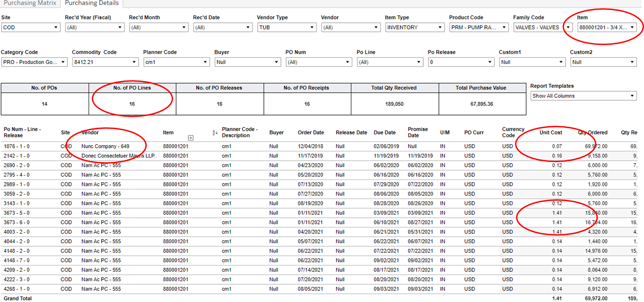
Task: Open the Buyer filter dropdown
Action: [248, 62]
